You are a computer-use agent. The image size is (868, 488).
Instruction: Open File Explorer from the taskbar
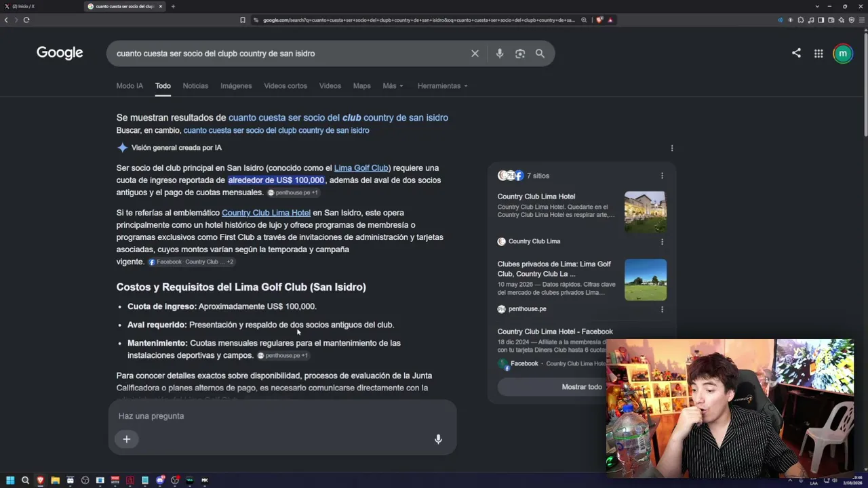(x=55, y=481)
